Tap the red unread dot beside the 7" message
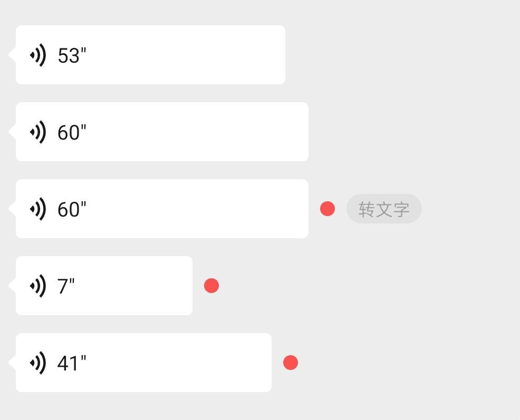 [x=211, y=286]
